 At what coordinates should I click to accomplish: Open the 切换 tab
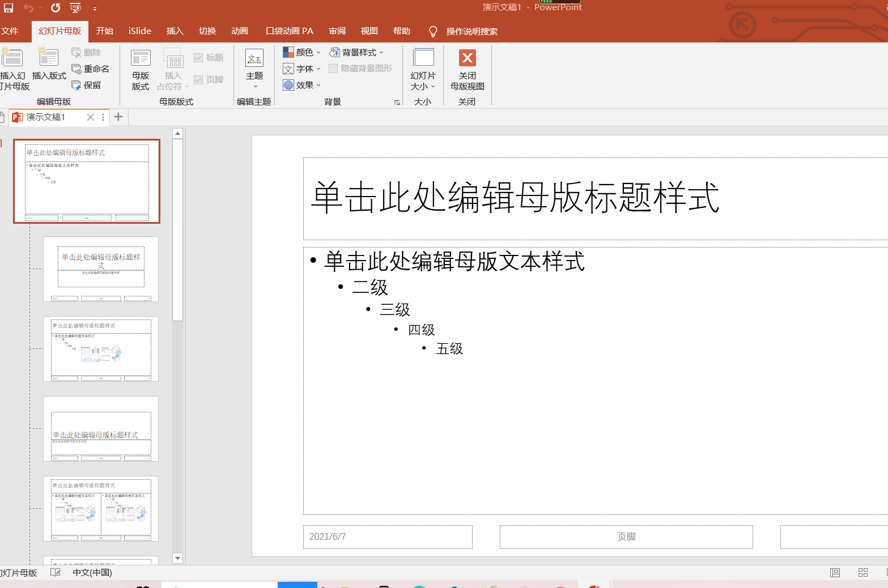pos(207,31)
